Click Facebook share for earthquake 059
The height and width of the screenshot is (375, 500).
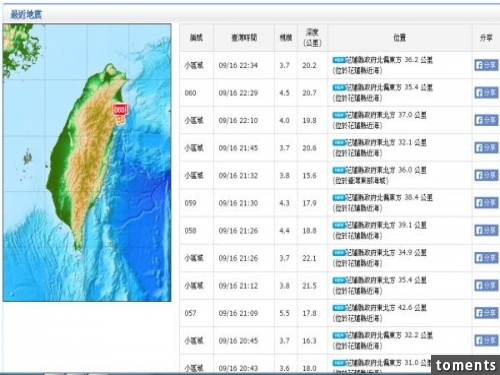tap(486, 203)
